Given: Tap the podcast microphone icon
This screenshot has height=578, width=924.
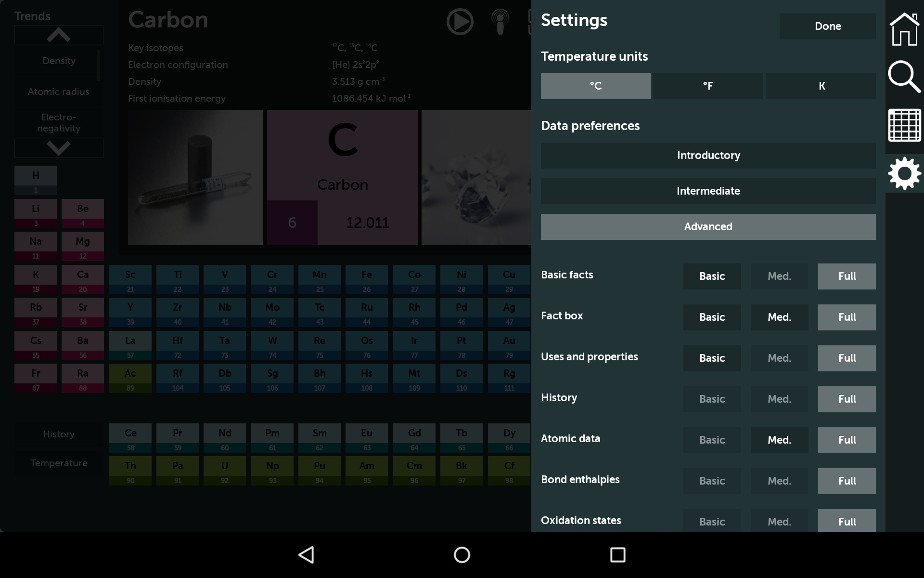Looking at the screenshot, I should tap(500, 22).
